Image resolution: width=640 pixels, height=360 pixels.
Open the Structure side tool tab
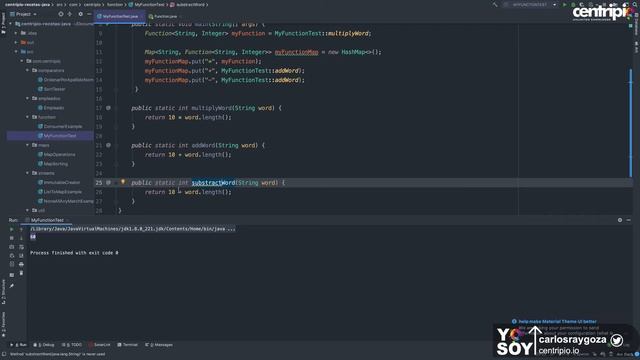[x=3, y=291]
